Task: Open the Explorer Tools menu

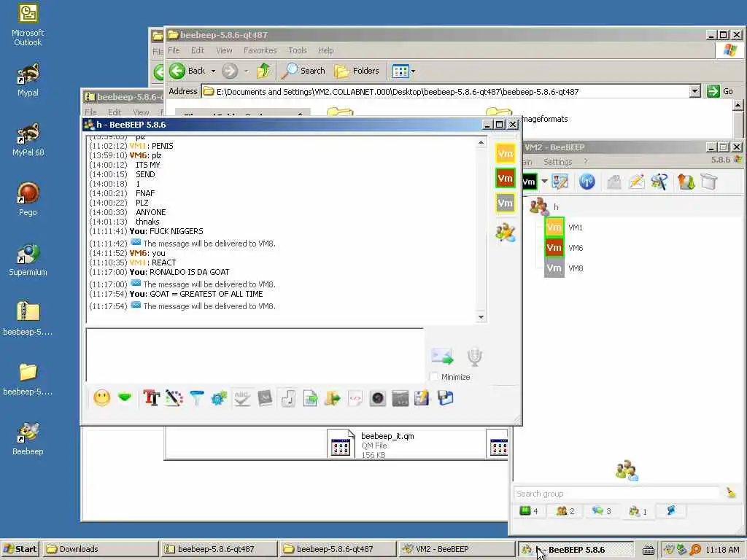Action: click(298, 50)
